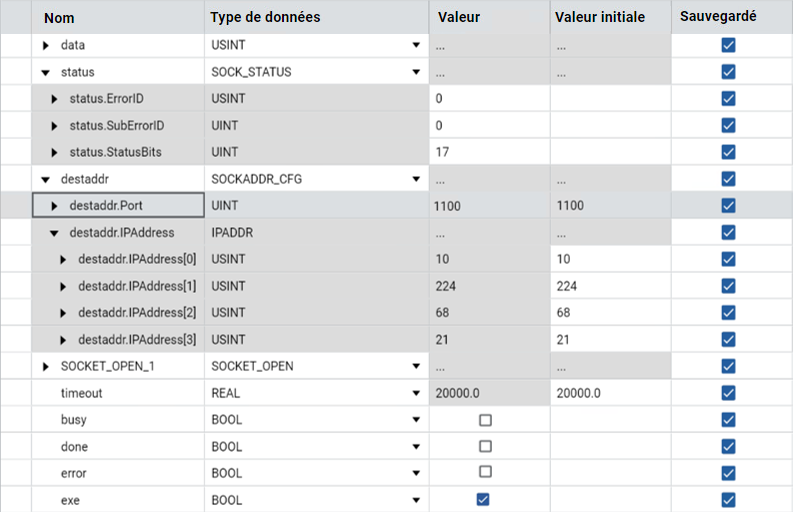Expand status.ErrorID row

point(55,99)
